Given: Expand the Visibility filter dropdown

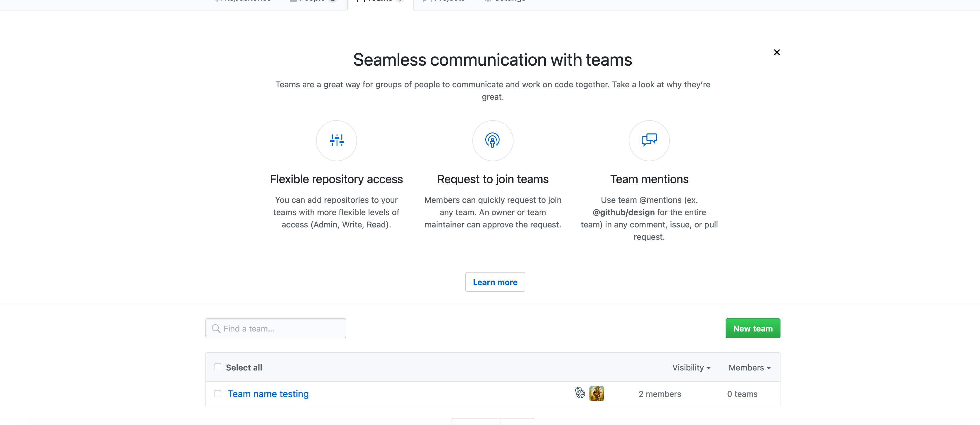Looking at the screenshot, I should (x=691, y=368).
